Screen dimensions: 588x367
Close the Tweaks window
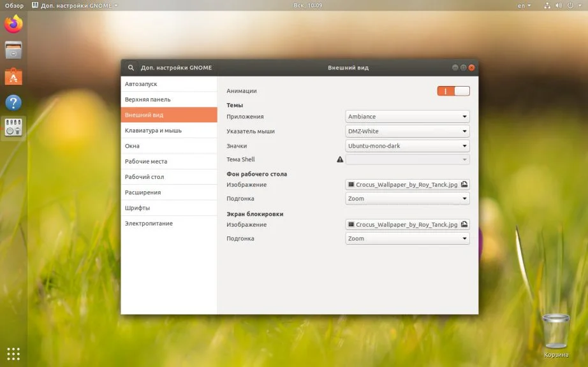click(471, 68)
